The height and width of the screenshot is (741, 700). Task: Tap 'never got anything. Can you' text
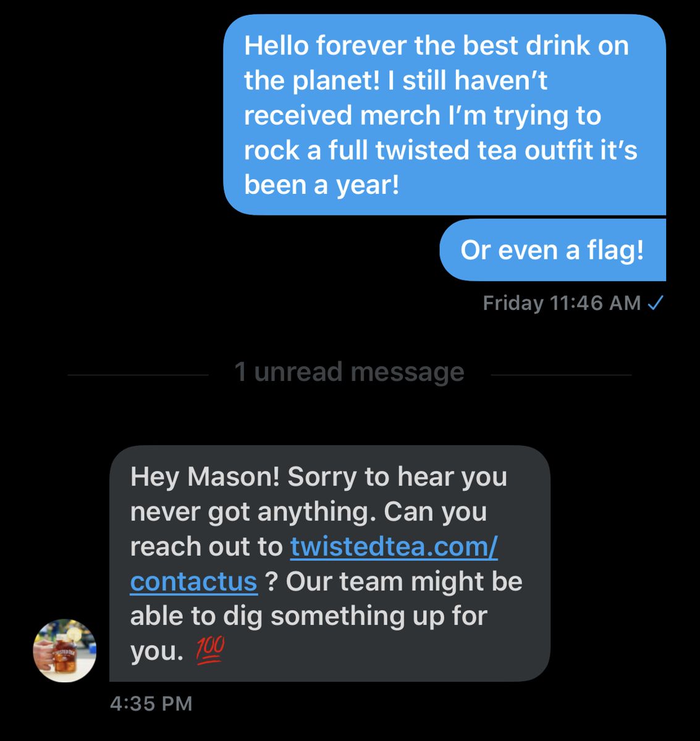tap(308, 512)
